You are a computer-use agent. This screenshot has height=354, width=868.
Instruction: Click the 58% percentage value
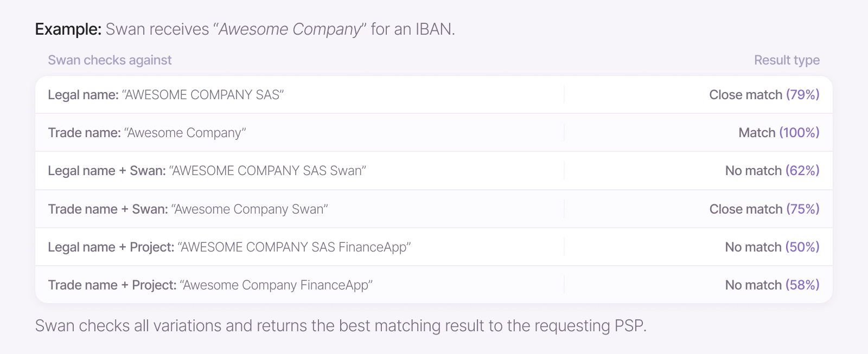pyautogui.click(x=803, y=285)
